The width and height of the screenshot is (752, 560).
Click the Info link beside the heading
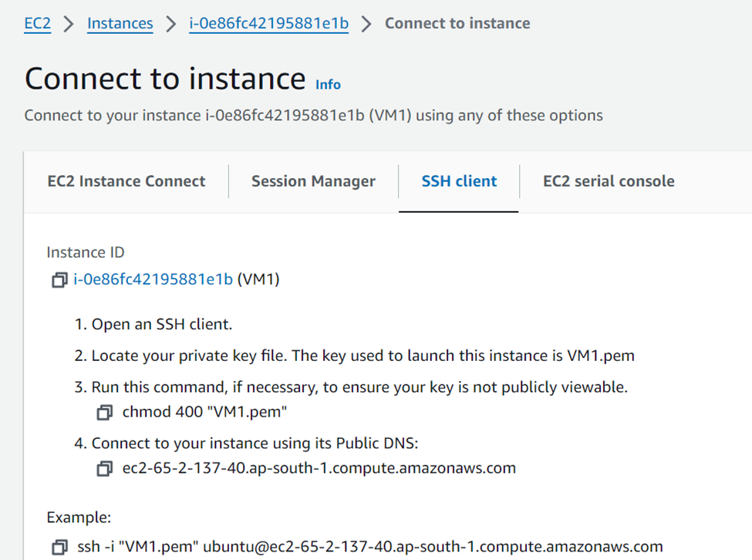(328, 84)
